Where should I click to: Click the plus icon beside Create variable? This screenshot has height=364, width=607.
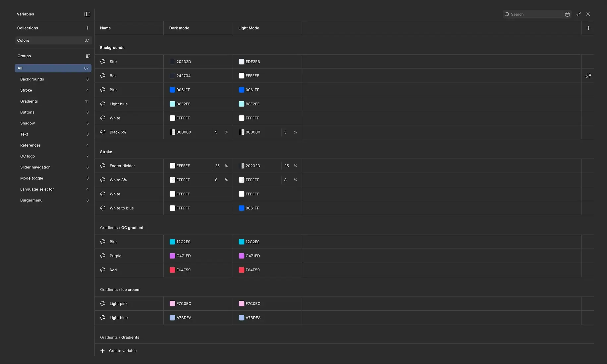pos(102,351)
